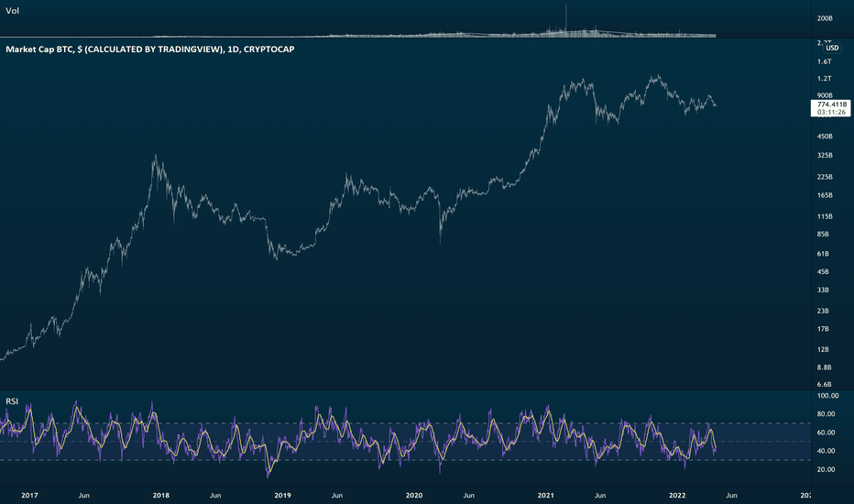The width and height of the screenshot is (854, 504).
Task: Click the Jun label between 2017 and 2018
Action: click(84, 495)
